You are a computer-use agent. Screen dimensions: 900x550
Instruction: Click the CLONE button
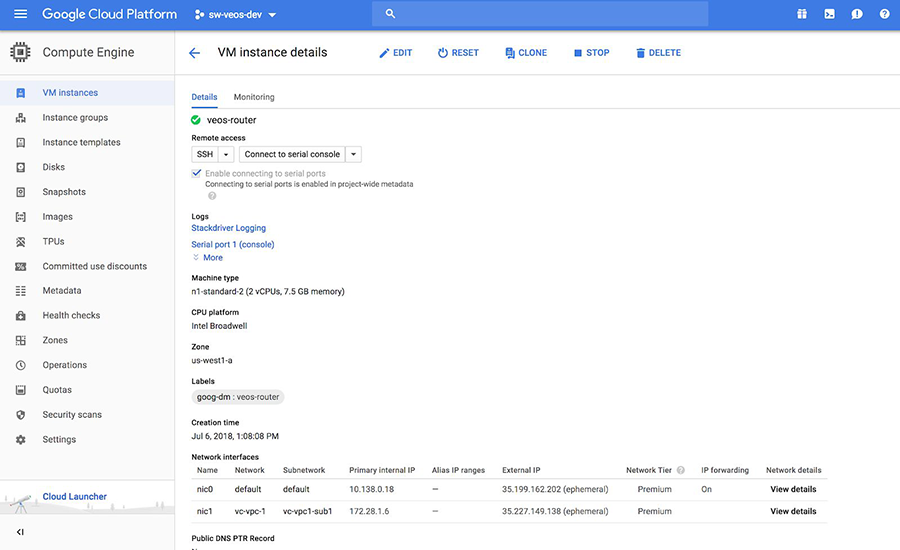tap(526, 53)
